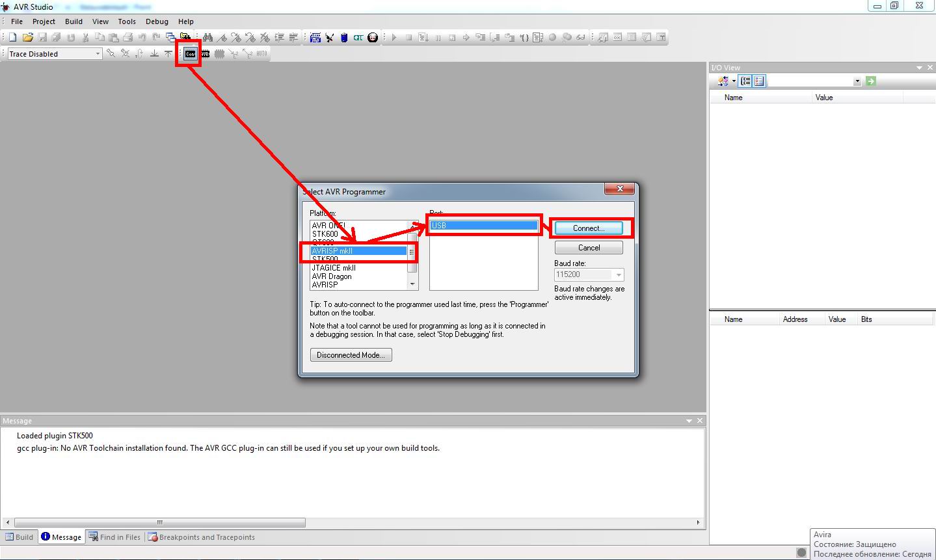Select the Message tab
936x560 pixels.
pyautogui.click(x=62, y=537)
